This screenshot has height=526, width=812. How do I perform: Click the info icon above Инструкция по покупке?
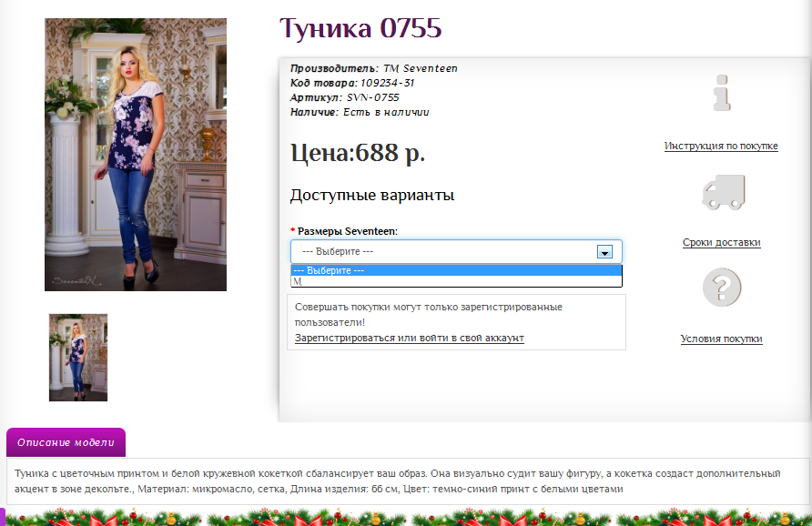pyautogui.click(x=722, y=93)
